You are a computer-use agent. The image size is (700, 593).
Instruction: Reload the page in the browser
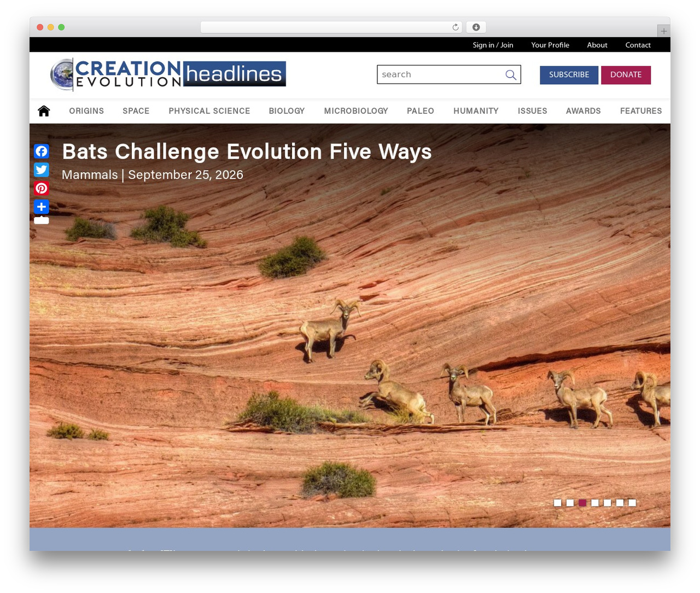point(456,27)
